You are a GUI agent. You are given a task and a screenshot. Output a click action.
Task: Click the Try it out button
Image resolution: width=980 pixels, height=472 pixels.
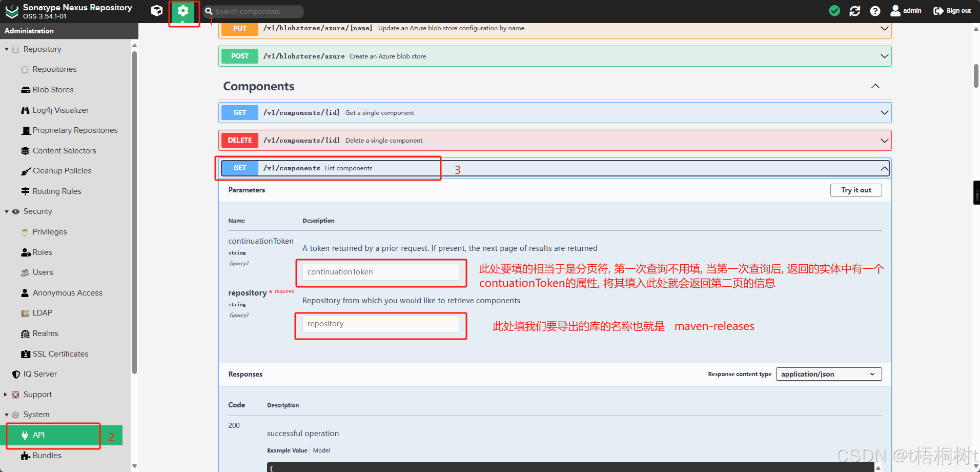pyautogui.click(x=856, y=190)
